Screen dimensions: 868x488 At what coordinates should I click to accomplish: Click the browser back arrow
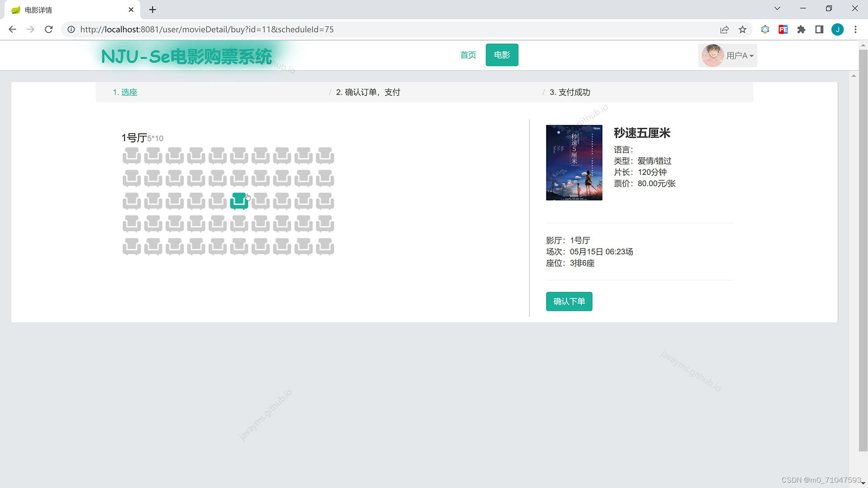click(x=12, y=29)
